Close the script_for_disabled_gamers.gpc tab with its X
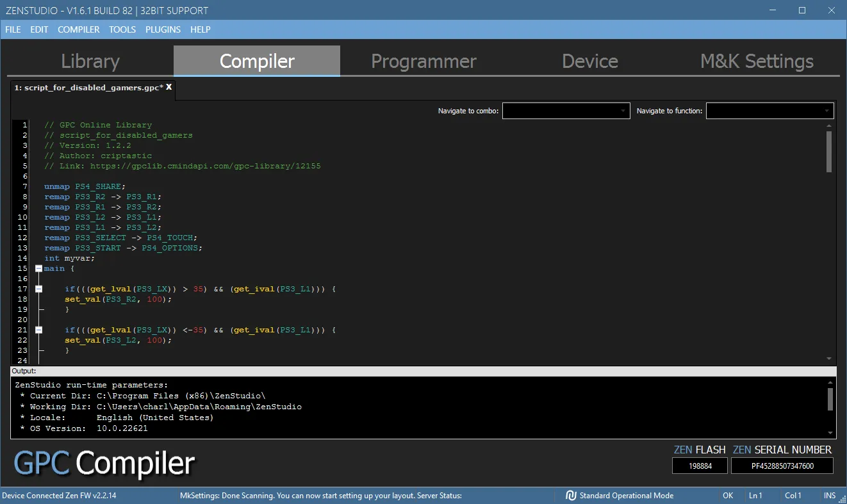 tap(169, 87)
